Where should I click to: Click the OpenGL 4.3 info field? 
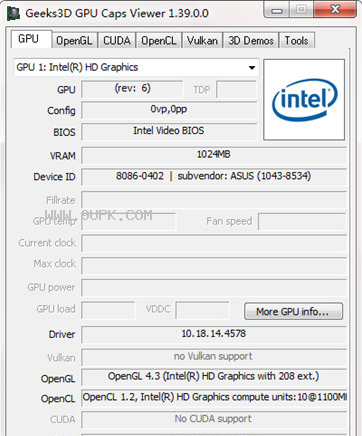click(x=214, y=377)
